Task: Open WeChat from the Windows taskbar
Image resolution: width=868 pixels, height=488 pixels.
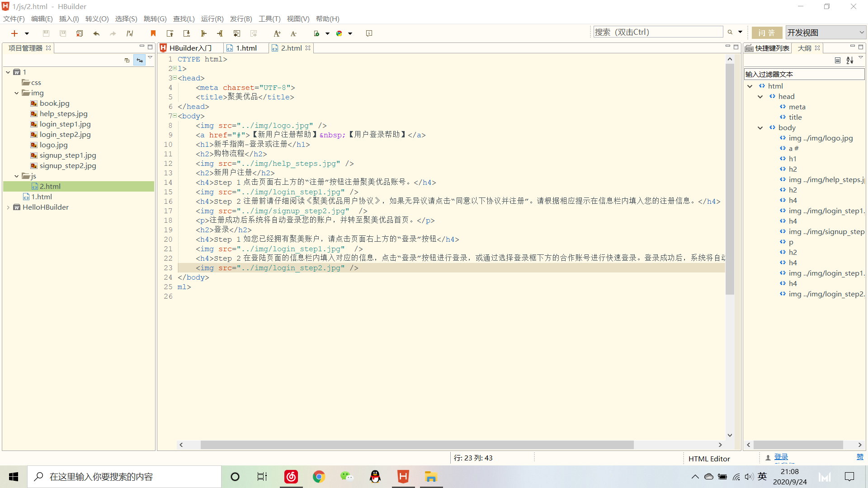Action: tap(347, 477)
